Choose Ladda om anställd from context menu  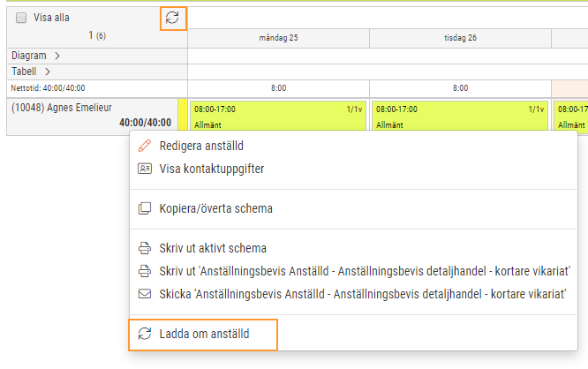204,334
